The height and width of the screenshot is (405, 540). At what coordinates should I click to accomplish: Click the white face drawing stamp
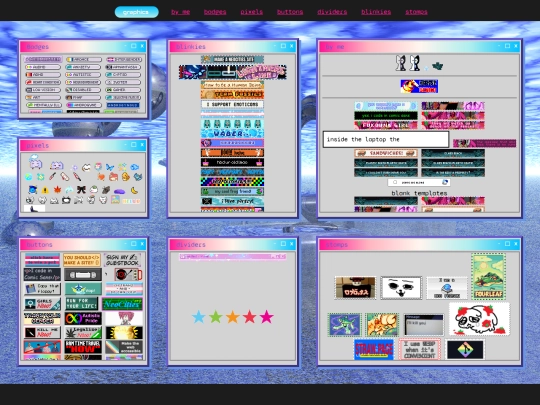click(x=401, y=288)
